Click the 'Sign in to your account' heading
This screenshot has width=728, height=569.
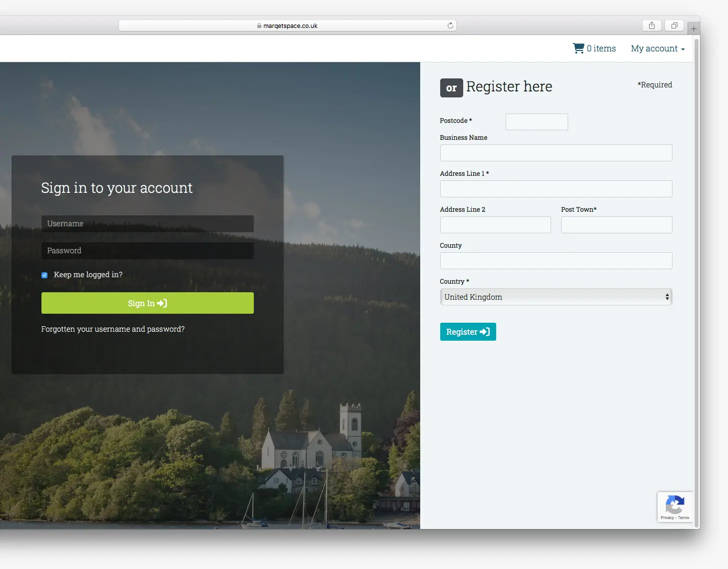coord(117,188)
